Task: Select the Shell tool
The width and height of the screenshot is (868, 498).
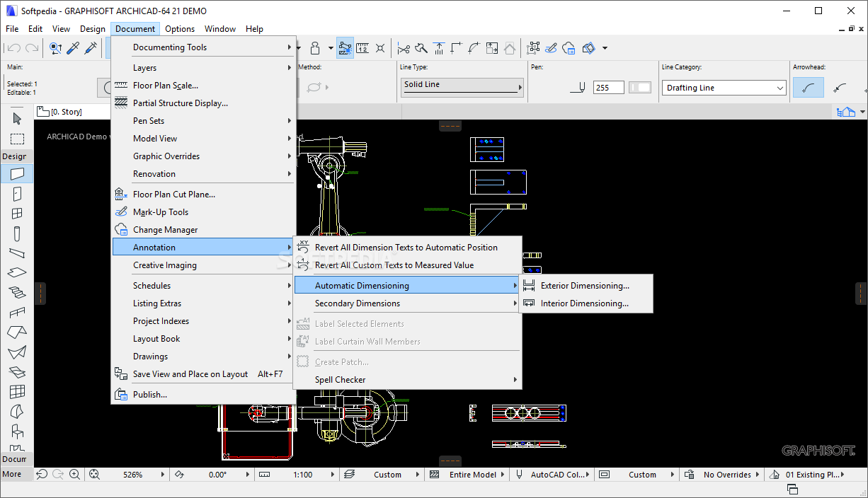Action: pyautogui.click(x=17, y=352)
